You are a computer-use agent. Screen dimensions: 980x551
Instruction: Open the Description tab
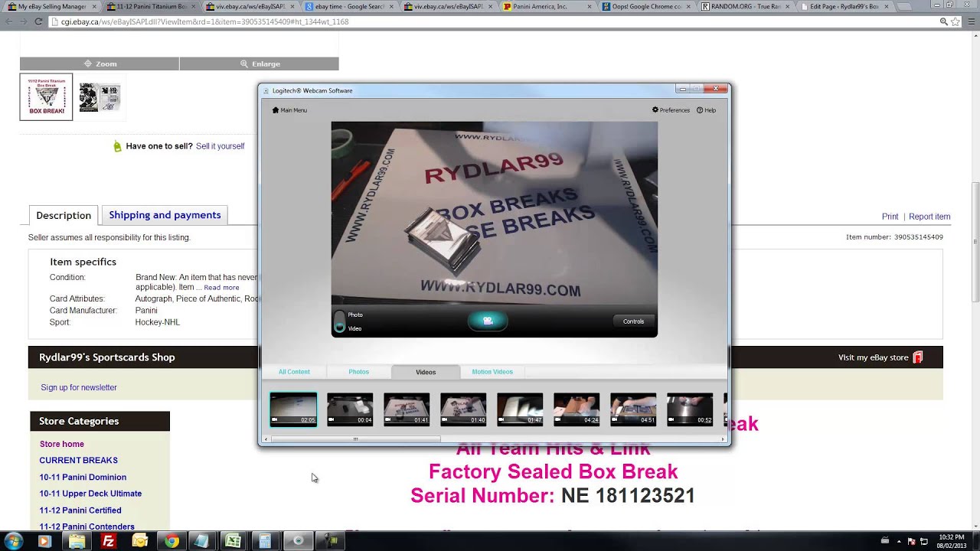coord(64,216)
